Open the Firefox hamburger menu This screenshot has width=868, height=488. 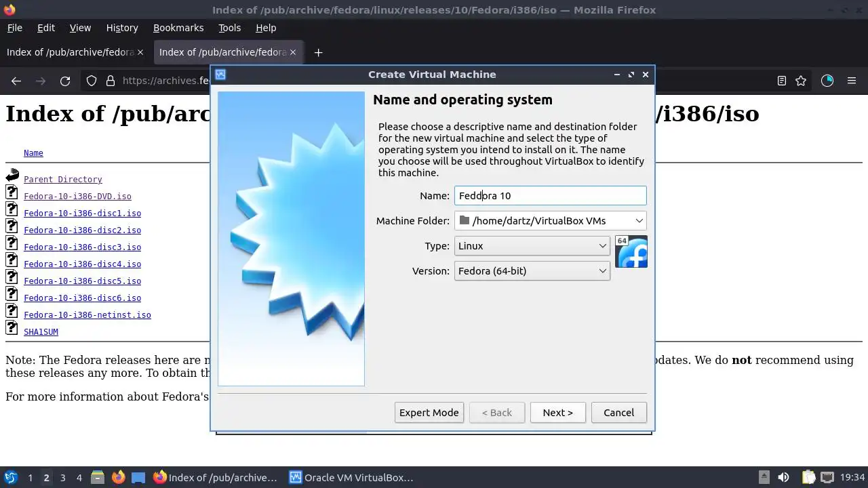coord(852,81)
